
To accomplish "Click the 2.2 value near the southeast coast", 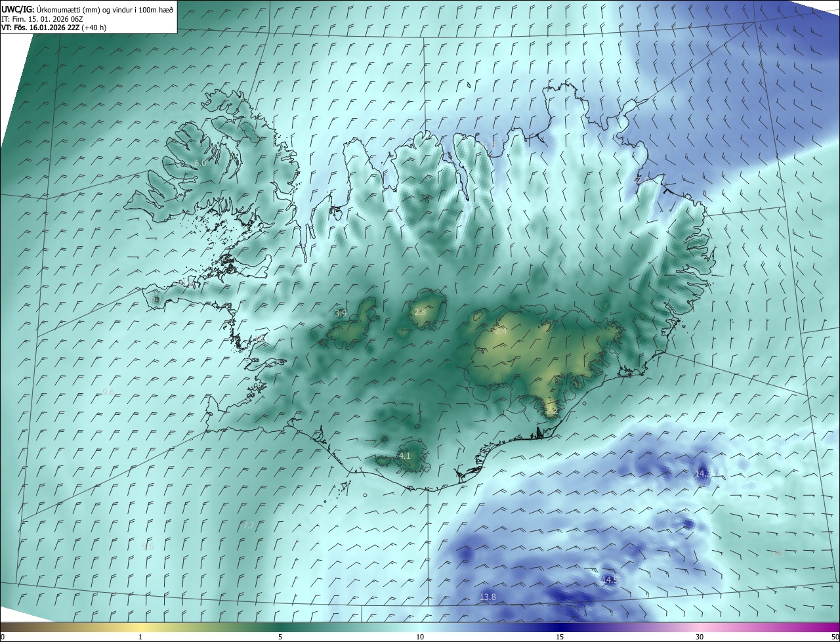I will tap(551, 410).
